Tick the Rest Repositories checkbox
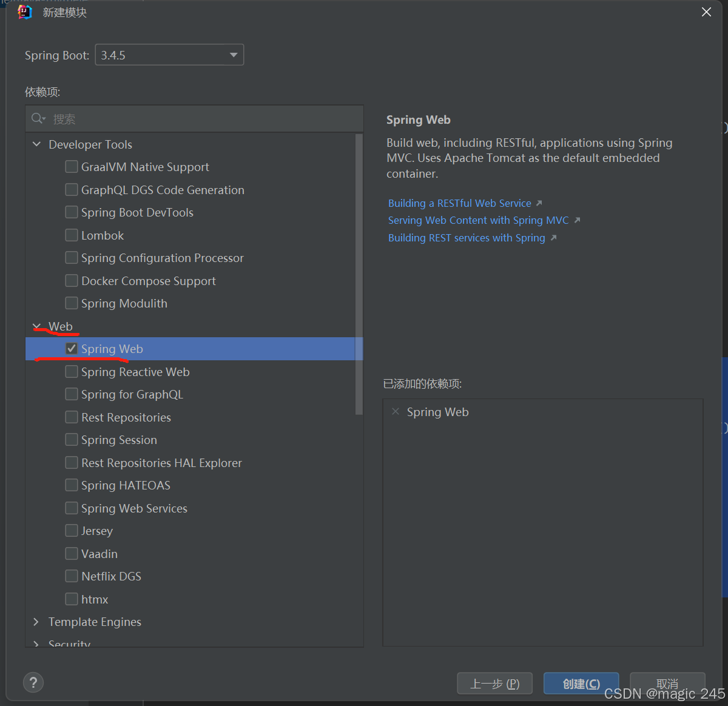This screenshot has width=728, height=706. (x=72, y=417)
